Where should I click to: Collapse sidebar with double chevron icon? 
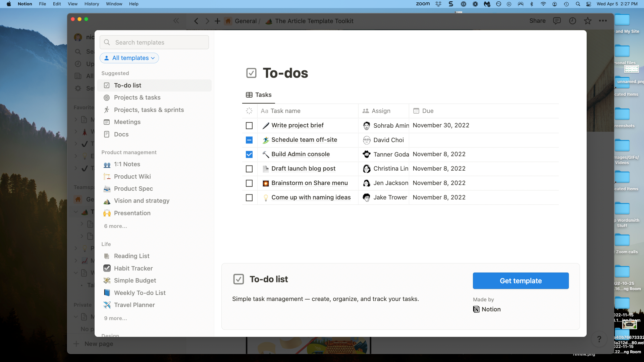pyautogui.click(x=176, y=21)
